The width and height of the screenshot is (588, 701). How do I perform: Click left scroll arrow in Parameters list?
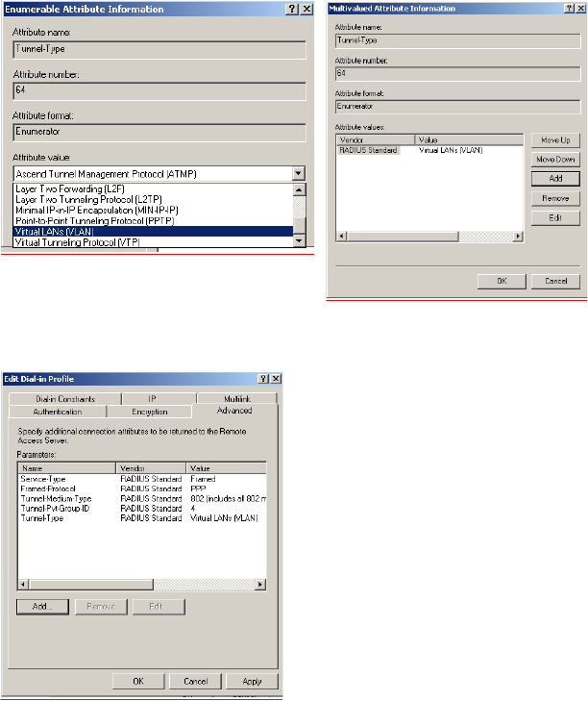point(23,584)
